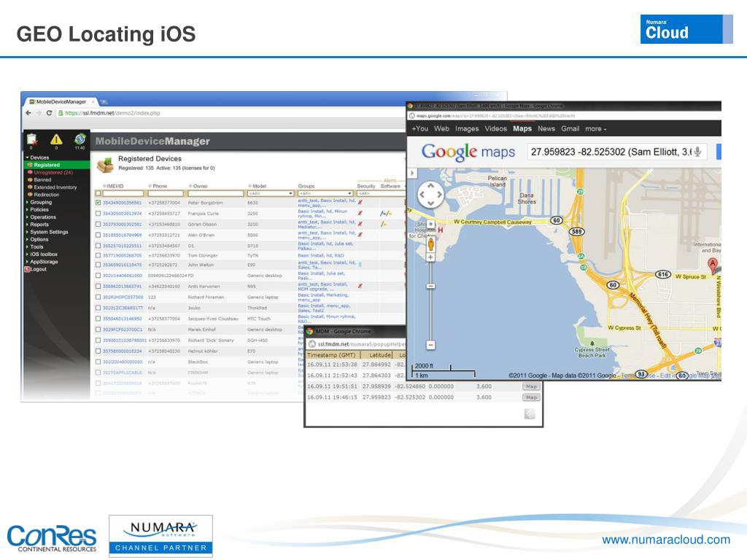Sort by the Phone column header
The image size is (747, 560).
160,186
